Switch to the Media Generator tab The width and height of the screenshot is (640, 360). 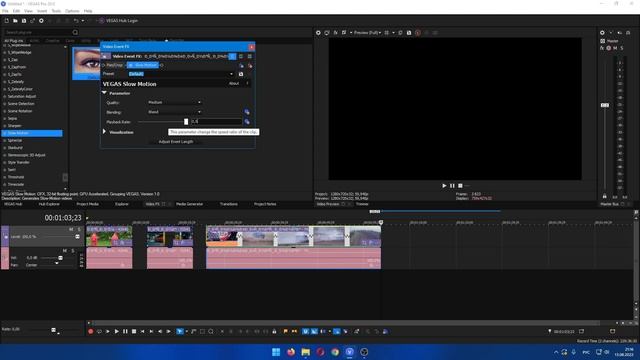189,204
